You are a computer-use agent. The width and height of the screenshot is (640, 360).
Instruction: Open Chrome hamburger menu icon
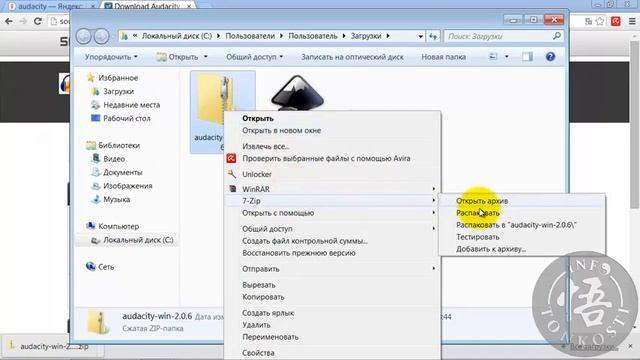tap(632, 21)
